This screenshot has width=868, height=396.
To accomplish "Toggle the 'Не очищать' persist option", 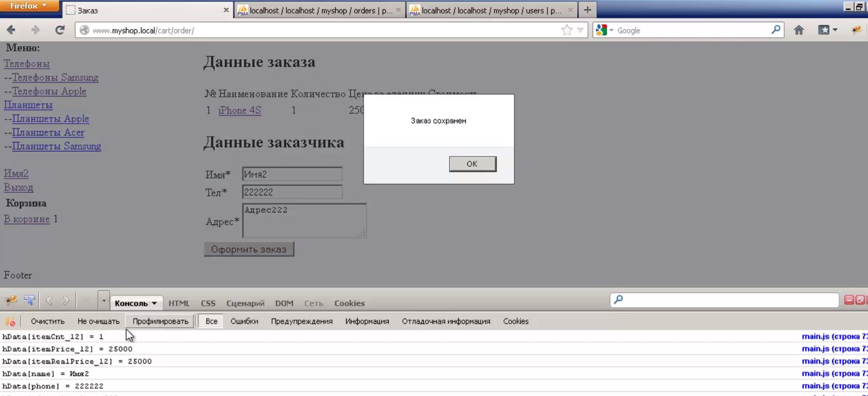I will (x=99, y=322).
